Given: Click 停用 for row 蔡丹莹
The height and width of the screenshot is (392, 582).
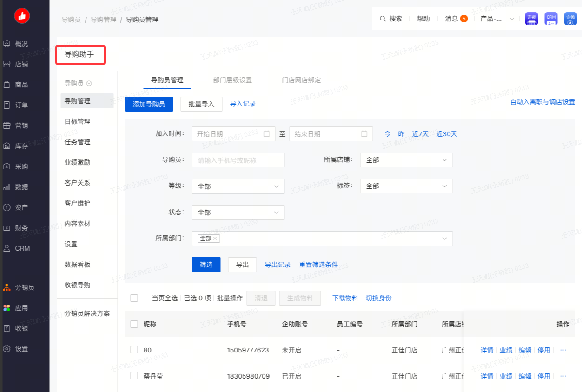Looking at the screenshot, I should tap(544, 376).
